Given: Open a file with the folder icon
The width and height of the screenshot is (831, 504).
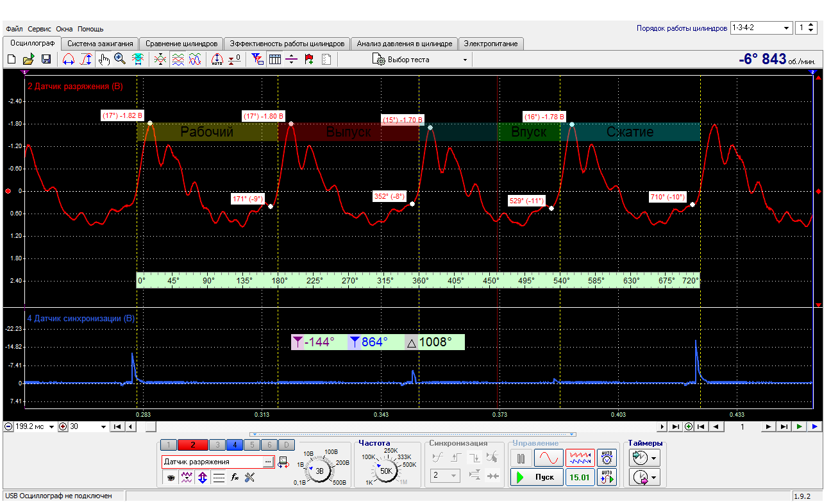Looking at the screenshot, I should (x=28, y=59).
